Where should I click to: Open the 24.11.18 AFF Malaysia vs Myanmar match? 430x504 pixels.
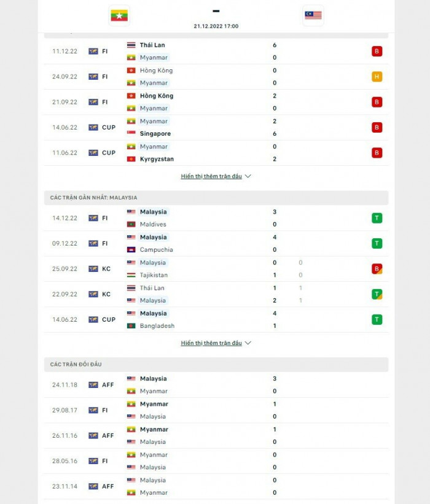(215, 385)
